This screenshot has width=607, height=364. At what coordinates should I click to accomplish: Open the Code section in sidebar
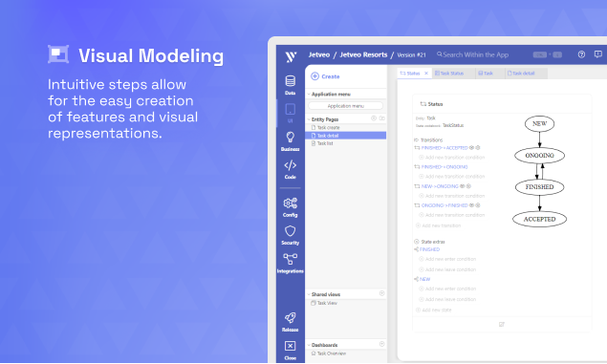[290, 169]
